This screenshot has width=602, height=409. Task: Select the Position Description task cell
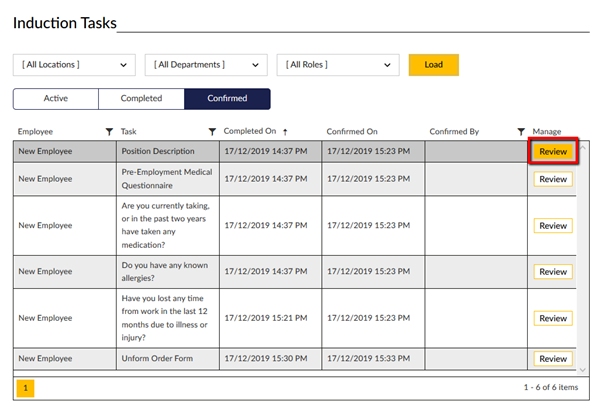click(168, 151)
